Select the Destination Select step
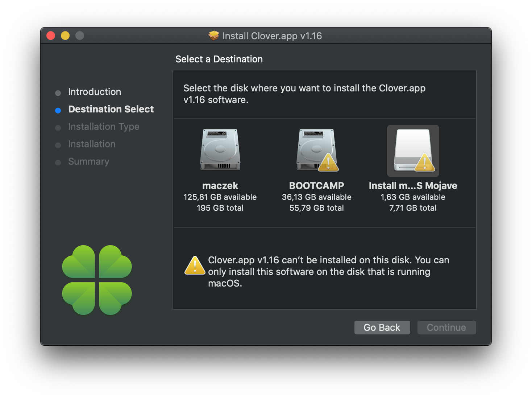 coord(111,109)
